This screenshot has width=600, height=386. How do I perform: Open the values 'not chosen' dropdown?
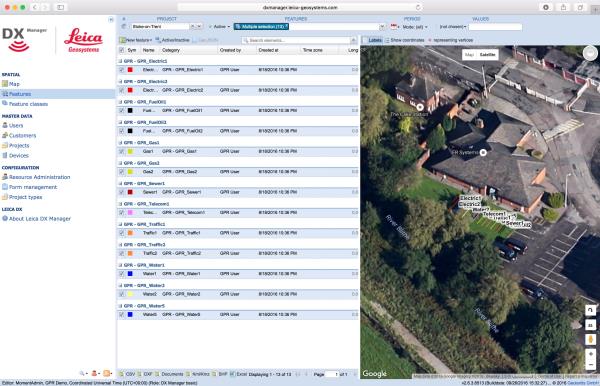click(453, 27)
